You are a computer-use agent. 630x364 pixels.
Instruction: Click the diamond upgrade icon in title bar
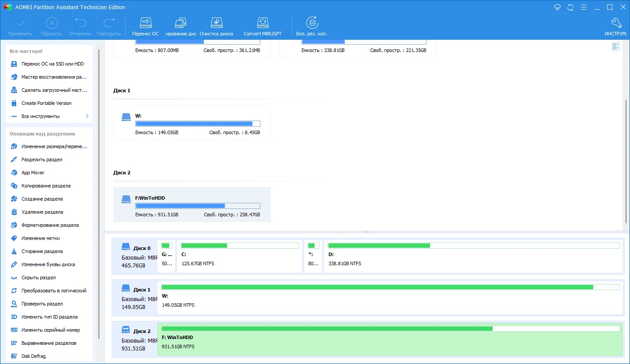(x=557, y=7)
